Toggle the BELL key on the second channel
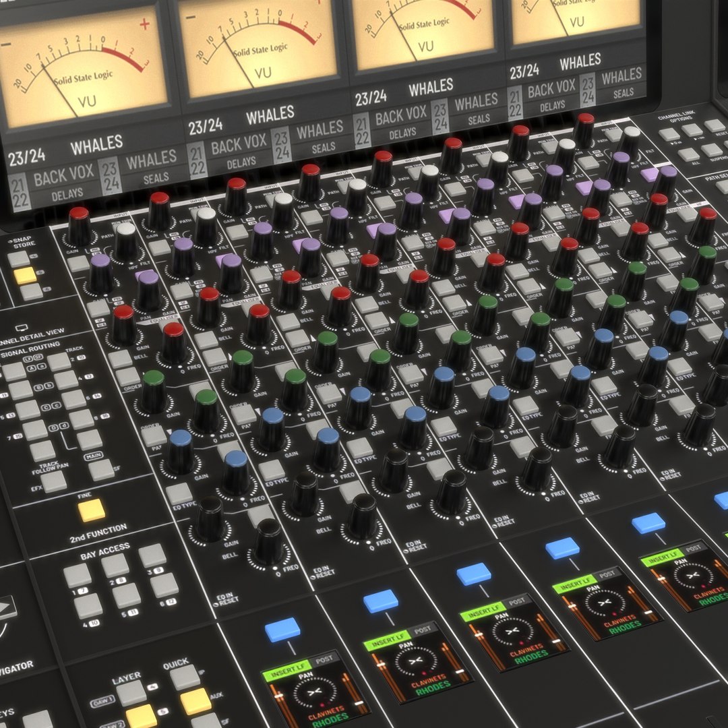Screen dimensions: 728x728 [x=206, y=340]
